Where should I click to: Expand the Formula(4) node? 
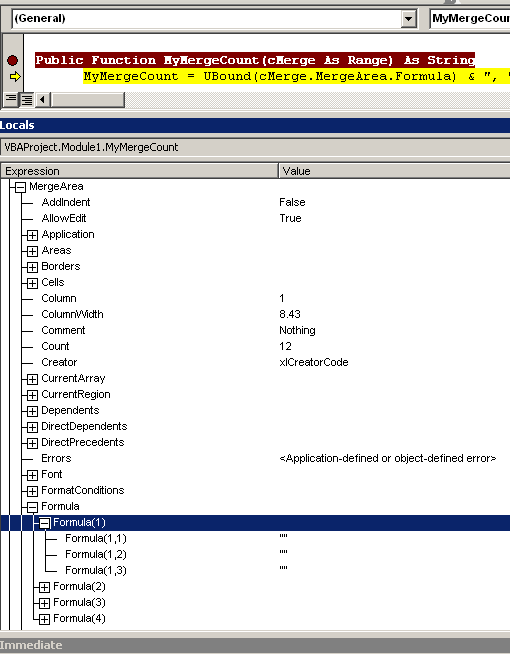45,619
